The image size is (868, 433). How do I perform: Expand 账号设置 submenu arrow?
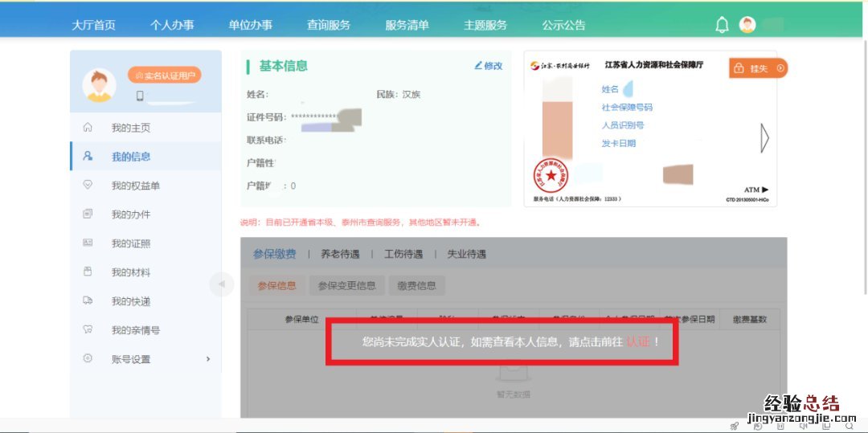click(x=208, y=359)
